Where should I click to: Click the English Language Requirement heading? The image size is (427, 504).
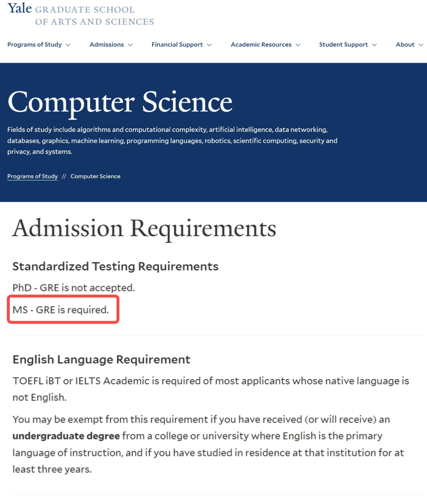(101, 359)
